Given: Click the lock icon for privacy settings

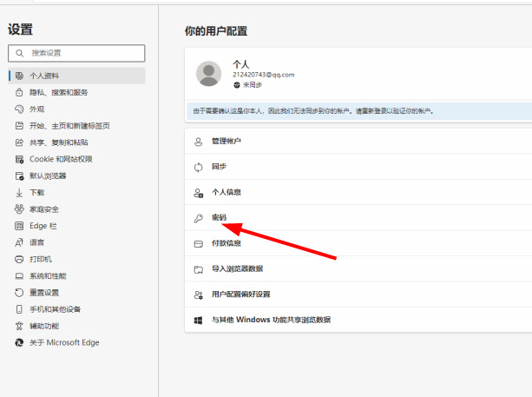Looking at the screenshot, I should [19, 92].
